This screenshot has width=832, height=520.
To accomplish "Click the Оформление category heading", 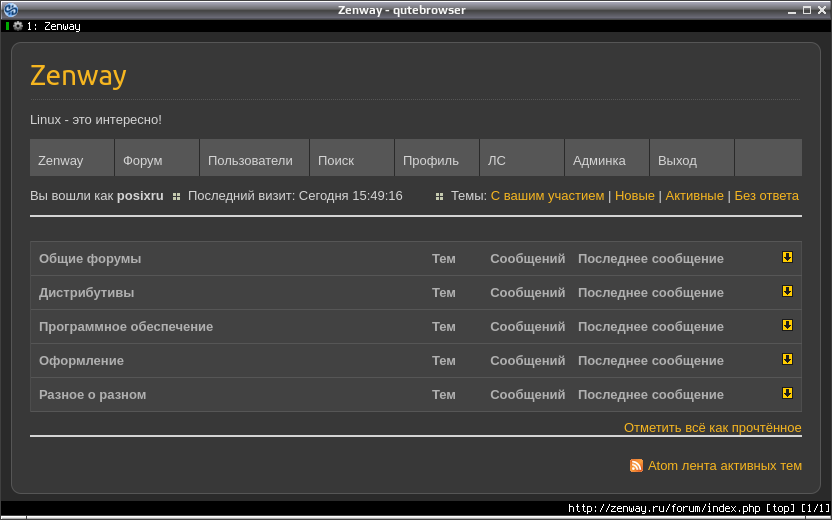I will click(x=81, y=361).
